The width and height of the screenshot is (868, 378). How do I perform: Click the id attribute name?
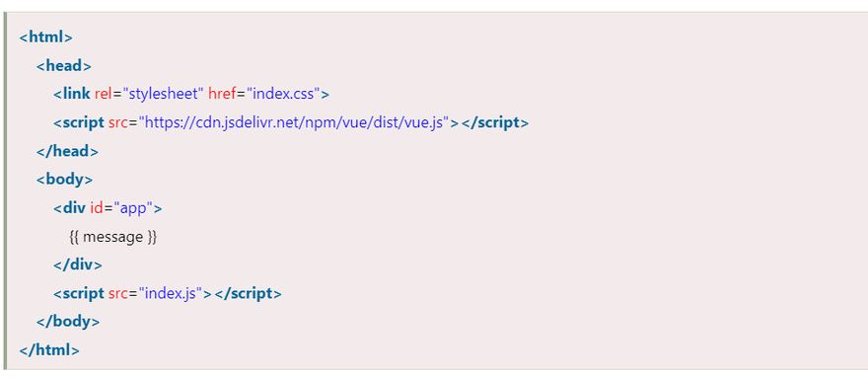point(97,208)
